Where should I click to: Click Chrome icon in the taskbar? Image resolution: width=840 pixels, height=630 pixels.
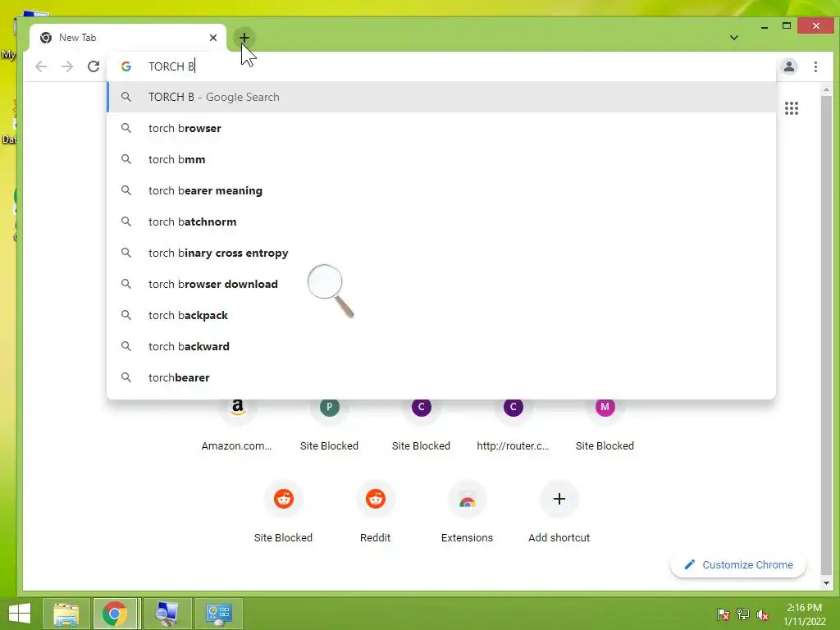[x=115, y=614]
